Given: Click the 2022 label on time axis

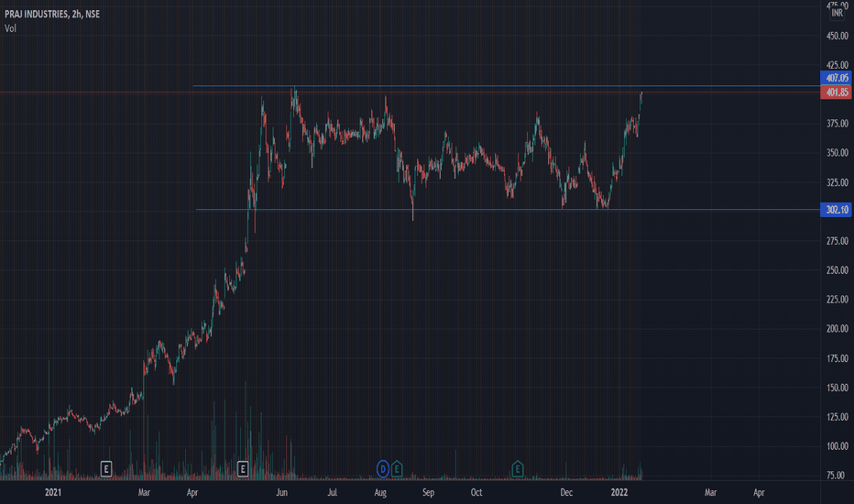Looking at the screenshot, I should tap(619, 493).
